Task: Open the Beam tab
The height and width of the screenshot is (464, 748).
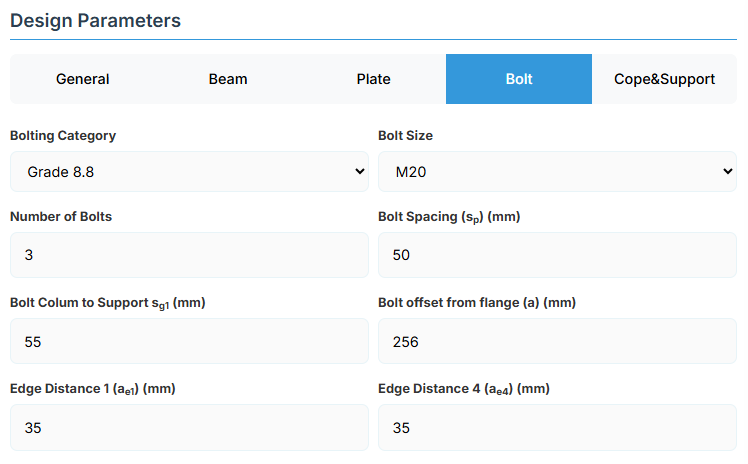Action: click(228, 79)
